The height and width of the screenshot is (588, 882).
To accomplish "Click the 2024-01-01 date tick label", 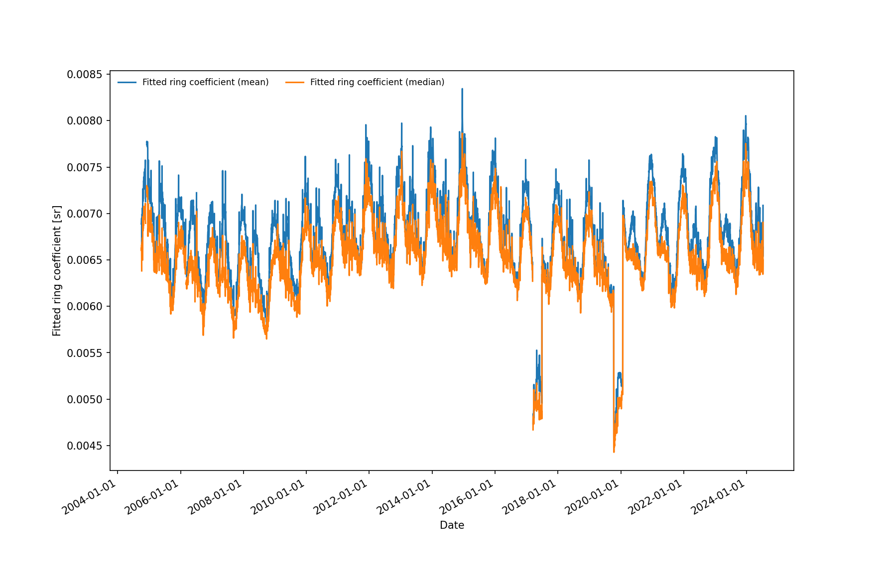I will [719, 497].
